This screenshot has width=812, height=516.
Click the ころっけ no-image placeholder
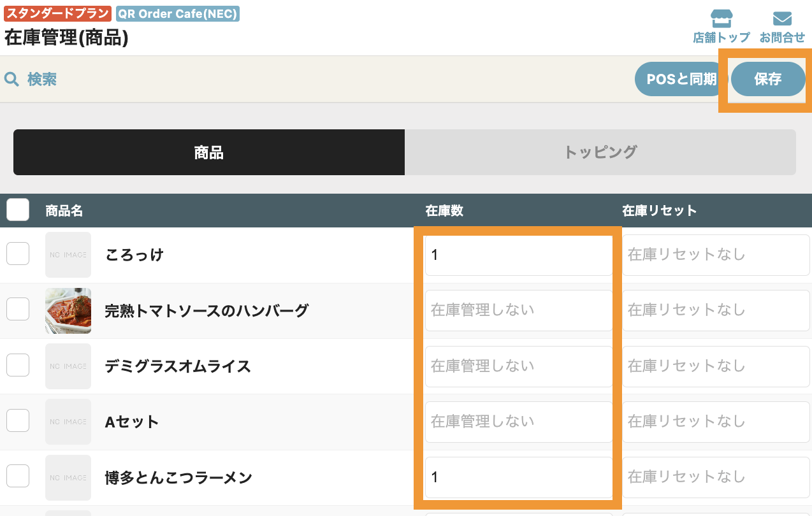click(68, 255)
